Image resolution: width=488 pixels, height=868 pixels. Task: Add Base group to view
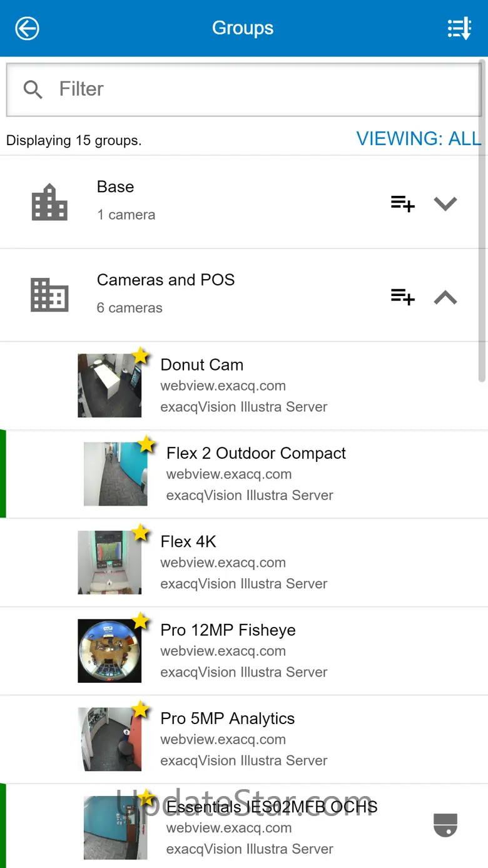(x=402, y=203)
